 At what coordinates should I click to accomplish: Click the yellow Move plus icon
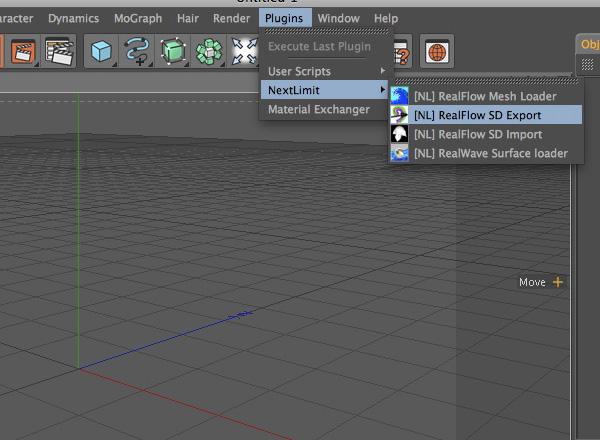(x=558, y=282)
